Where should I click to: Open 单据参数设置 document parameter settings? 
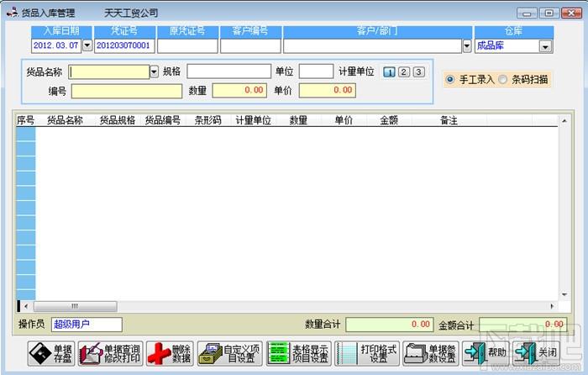pyautogui.click(x=431, y=353)
